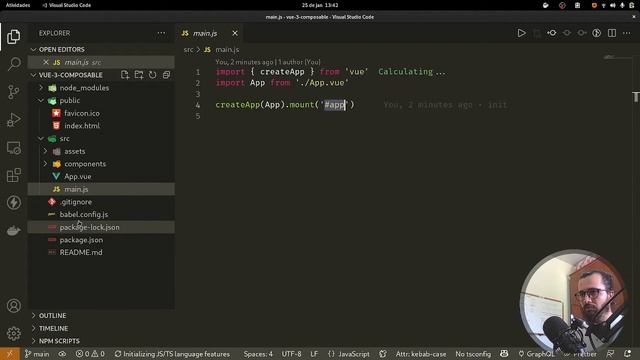The width and height of the screenshot is (640, 360).
Task: Open the Explorer view in activity bar
Action: [x=13, y=37]
